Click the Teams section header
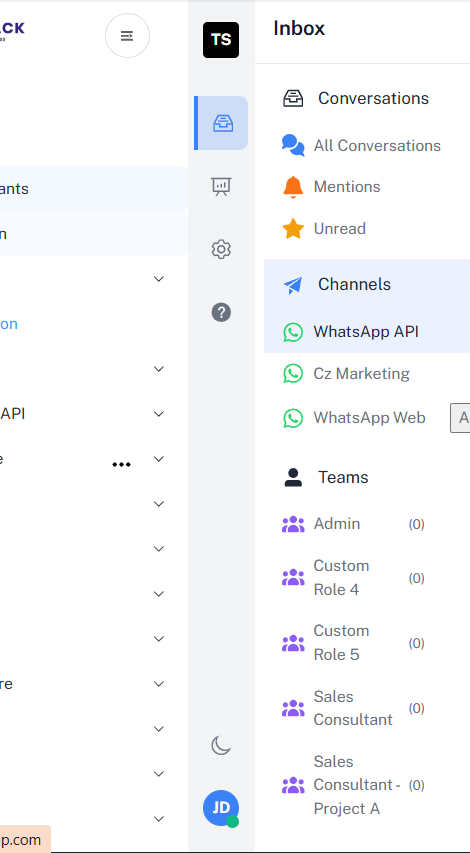This screenshot has height=853, width=470. [x=343, y=477]
